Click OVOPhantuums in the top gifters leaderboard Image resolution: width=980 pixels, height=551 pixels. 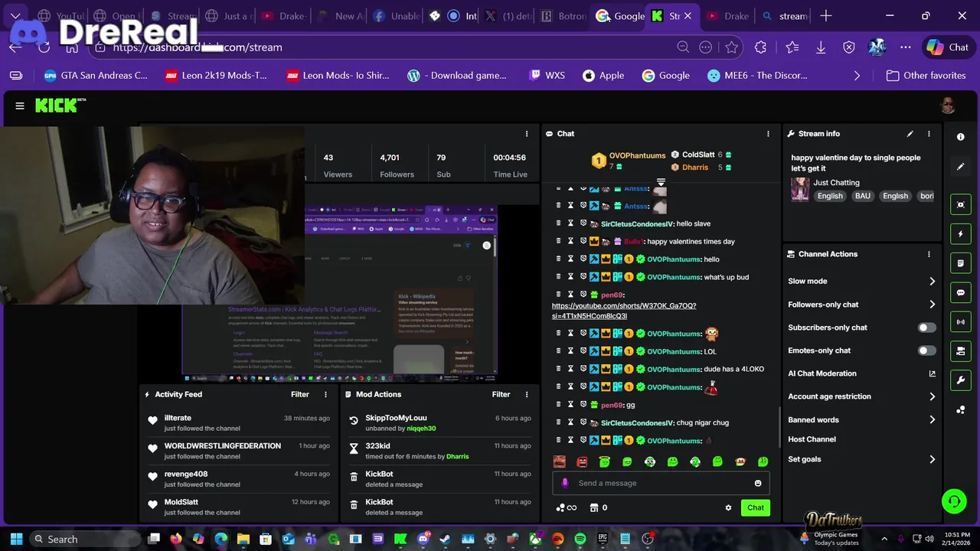tap(637, 155)
